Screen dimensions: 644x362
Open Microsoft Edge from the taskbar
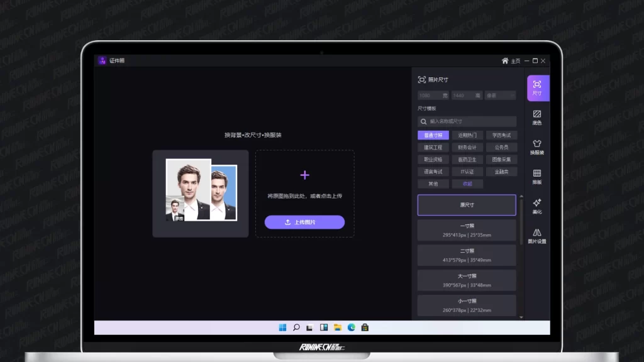[352, 327]
